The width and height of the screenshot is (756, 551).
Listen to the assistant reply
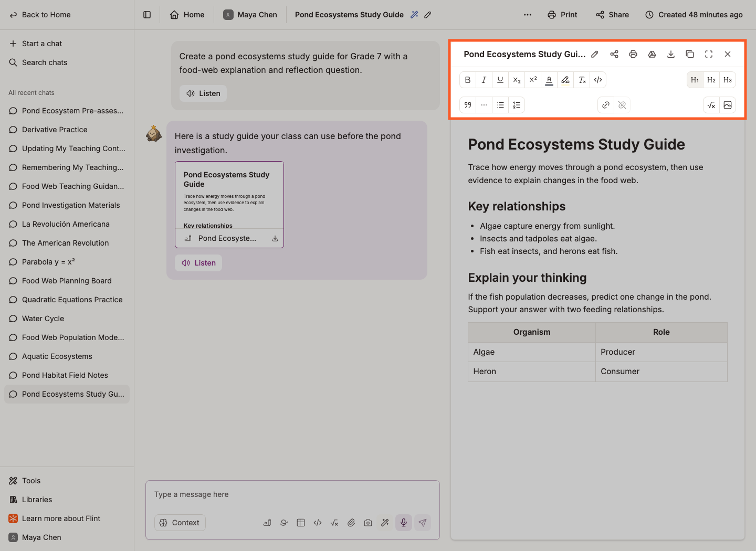pyautogui.click(x=198, y=263)
